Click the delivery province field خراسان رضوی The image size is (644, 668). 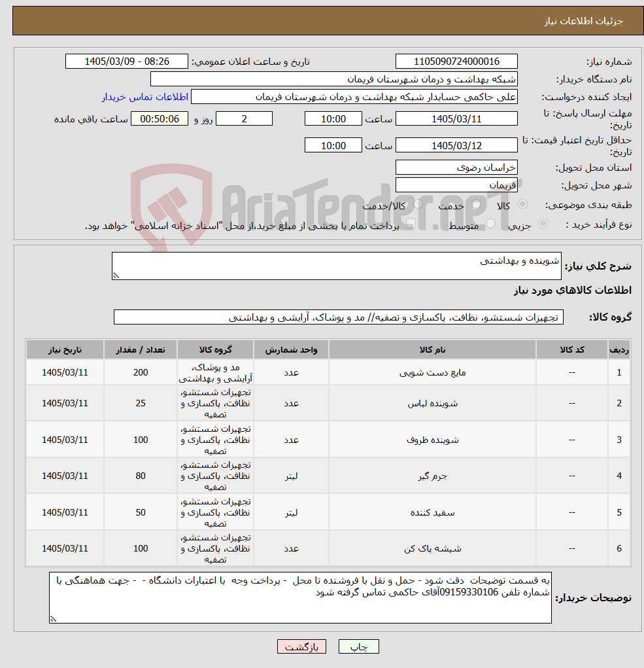(x=456, y=167)
